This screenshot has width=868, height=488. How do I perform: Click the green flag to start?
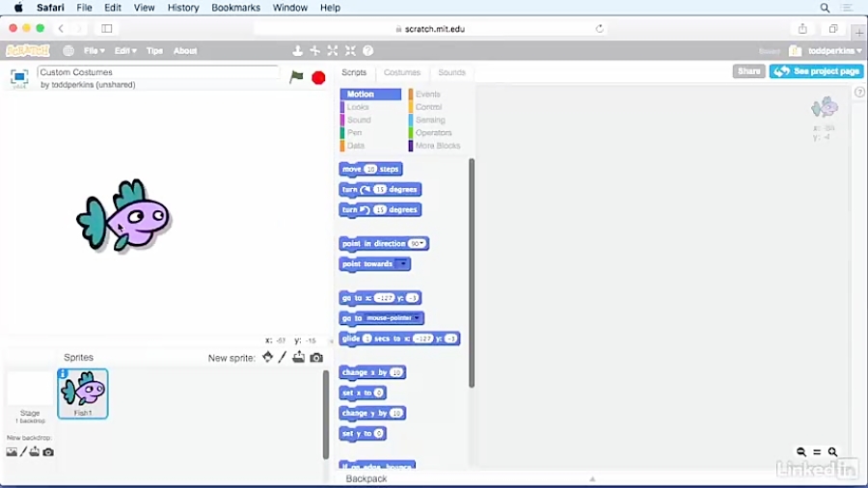coord(297,77)
